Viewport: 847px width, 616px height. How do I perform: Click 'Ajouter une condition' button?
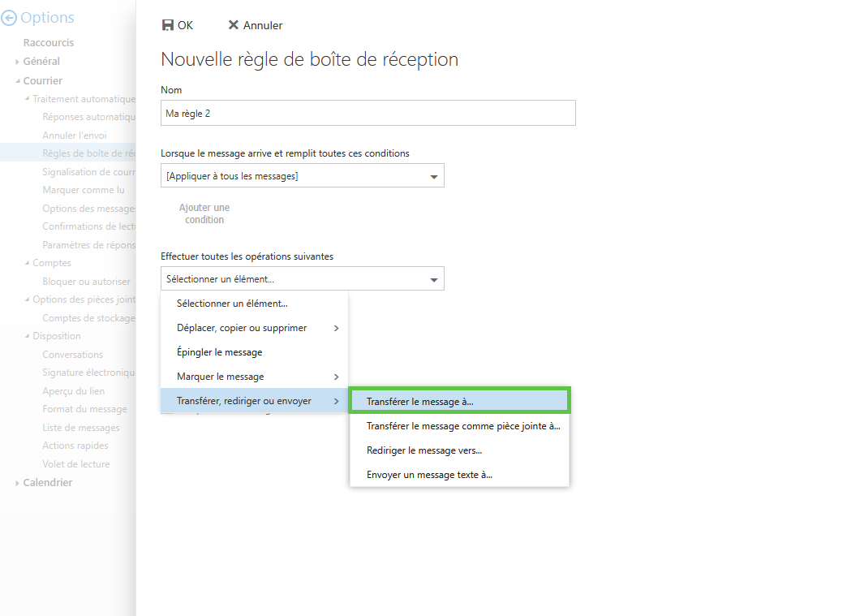pyautogui.click(x=204, y=214)
